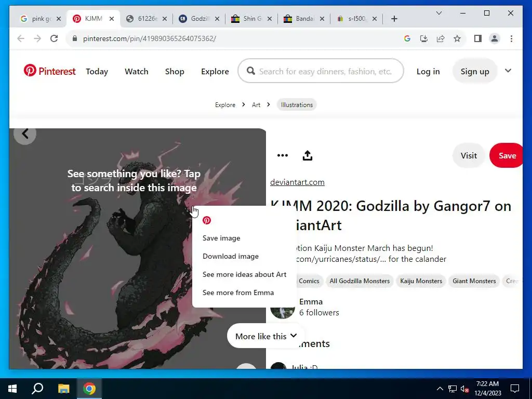
Task: Open the Chrome profile avatar icon
Action: [495, 38]
